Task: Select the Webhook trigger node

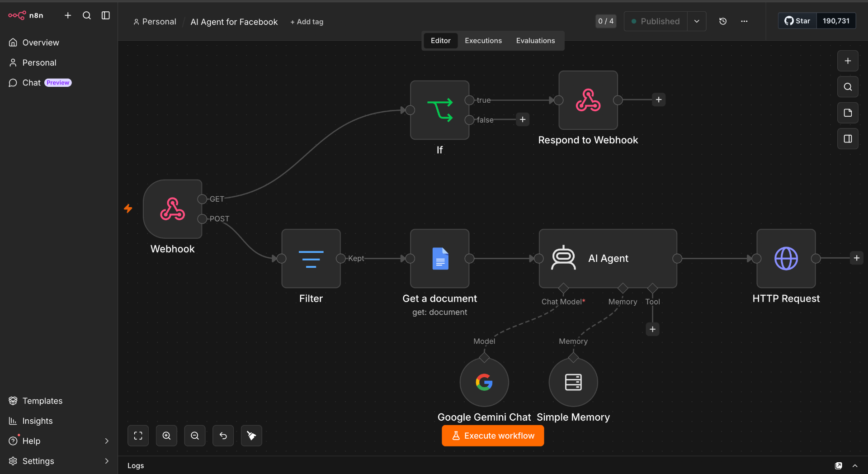Action: (x=172, y=209)
